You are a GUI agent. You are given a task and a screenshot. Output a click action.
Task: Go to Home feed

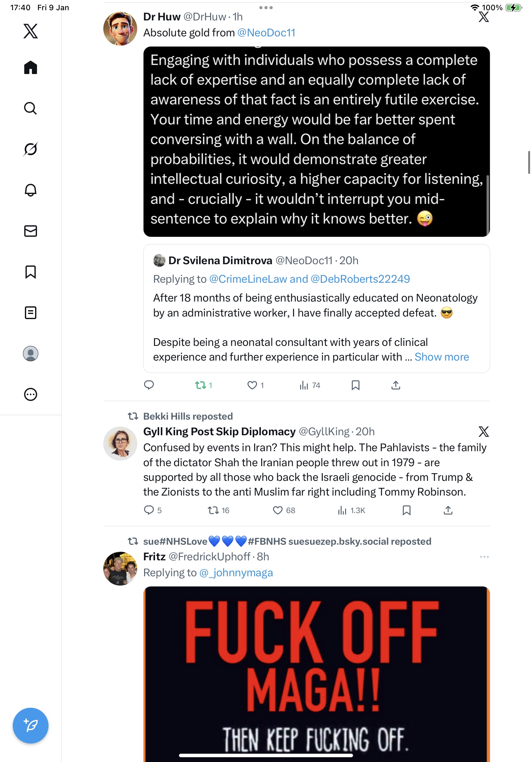(31, 67)
